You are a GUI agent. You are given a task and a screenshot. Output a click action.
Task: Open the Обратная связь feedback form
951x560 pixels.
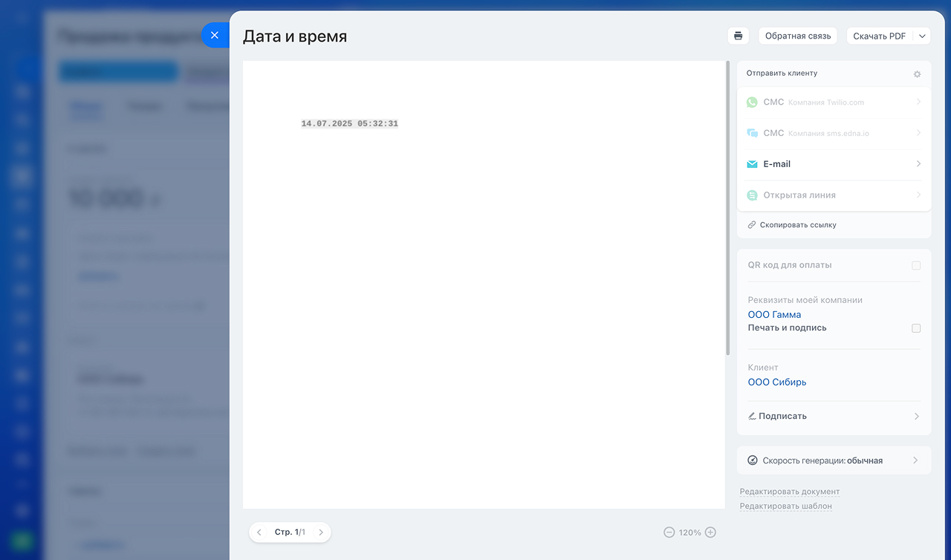pyautogui.click(x=798, y=36)
